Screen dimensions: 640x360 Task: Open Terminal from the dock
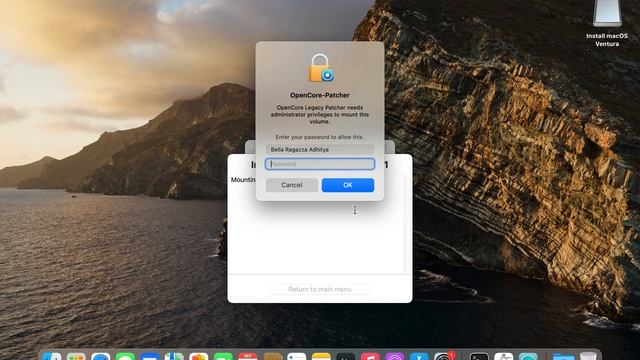[479, 357]
